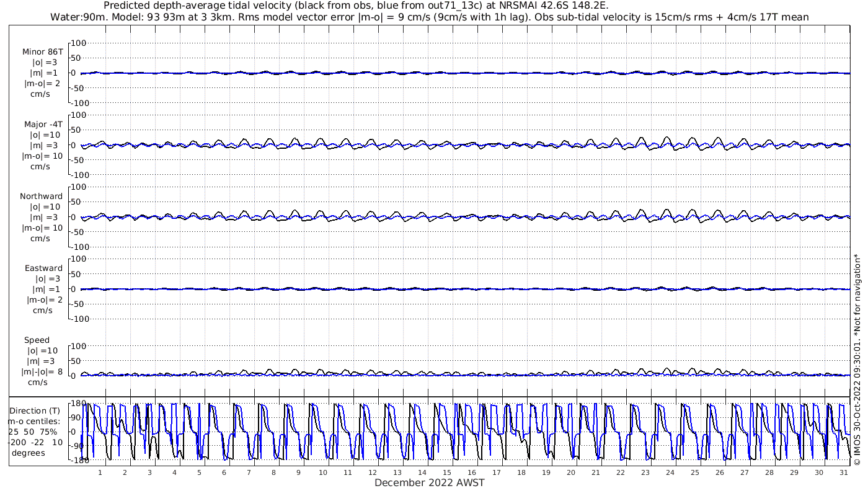Click the 'Eastward' panel label

[43, 268]
